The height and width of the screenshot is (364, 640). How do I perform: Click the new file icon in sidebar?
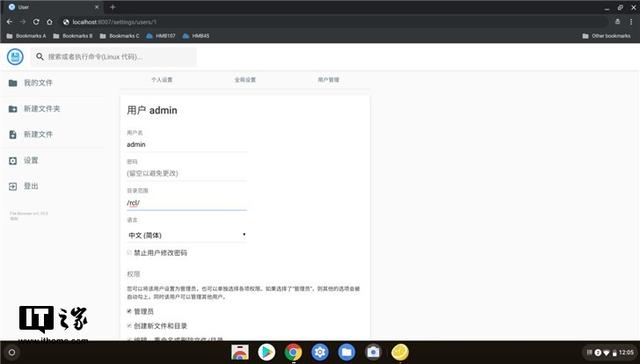[13, 135]
